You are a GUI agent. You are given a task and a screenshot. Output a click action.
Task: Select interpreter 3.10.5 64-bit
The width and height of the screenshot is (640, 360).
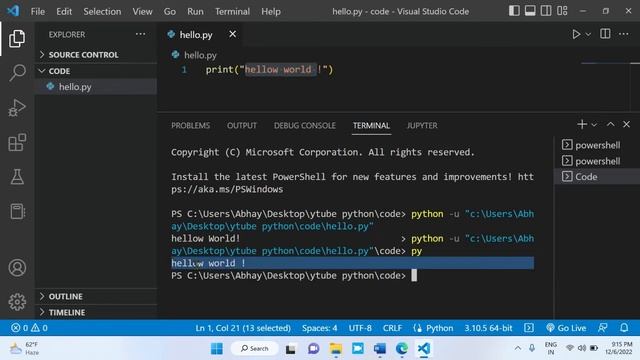click(488, 328)
